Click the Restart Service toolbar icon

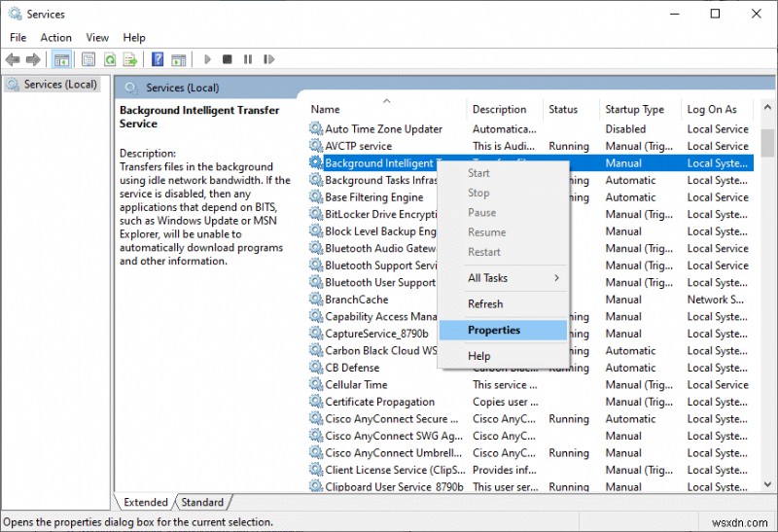[268, 59]
